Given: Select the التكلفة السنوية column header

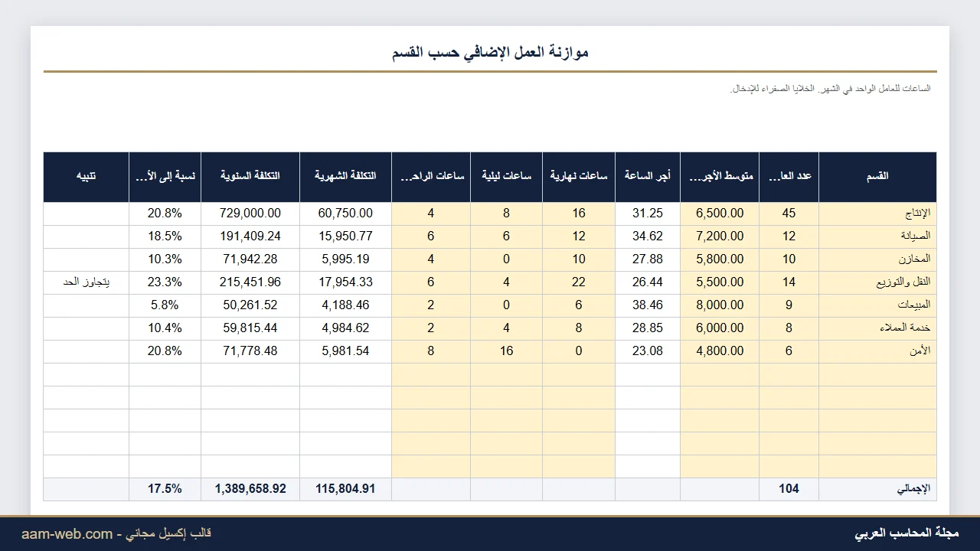Looking at the screenshot, I should 250,177.
